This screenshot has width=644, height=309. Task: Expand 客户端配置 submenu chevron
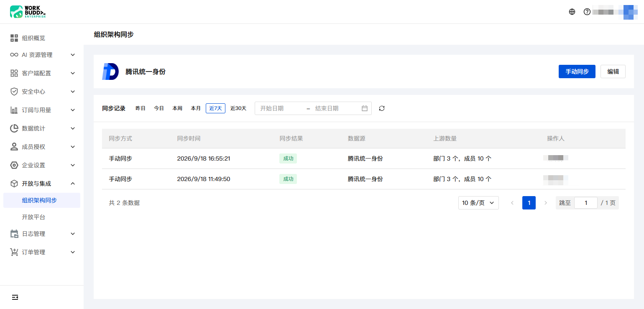73,73
